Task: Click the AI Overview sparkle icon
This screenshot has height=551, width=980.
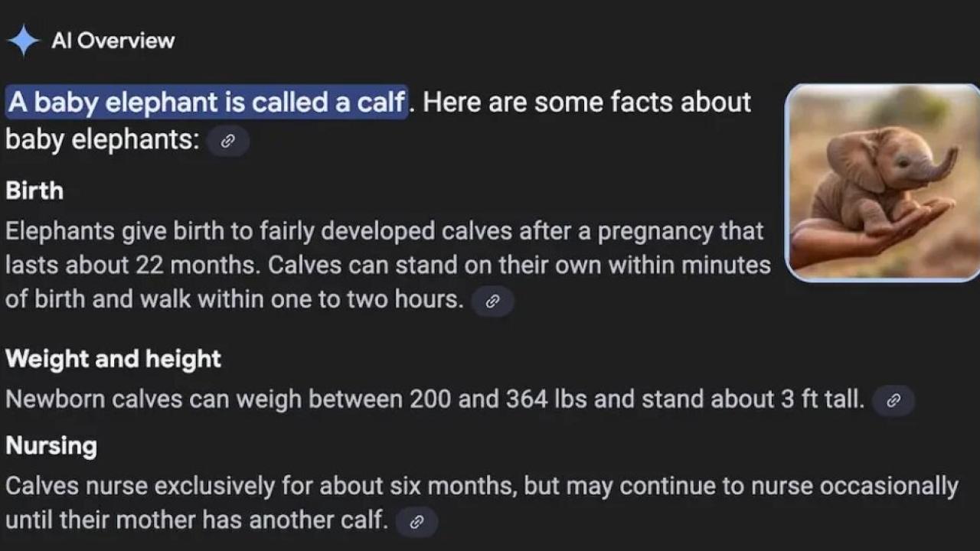Action: point(24,41)
